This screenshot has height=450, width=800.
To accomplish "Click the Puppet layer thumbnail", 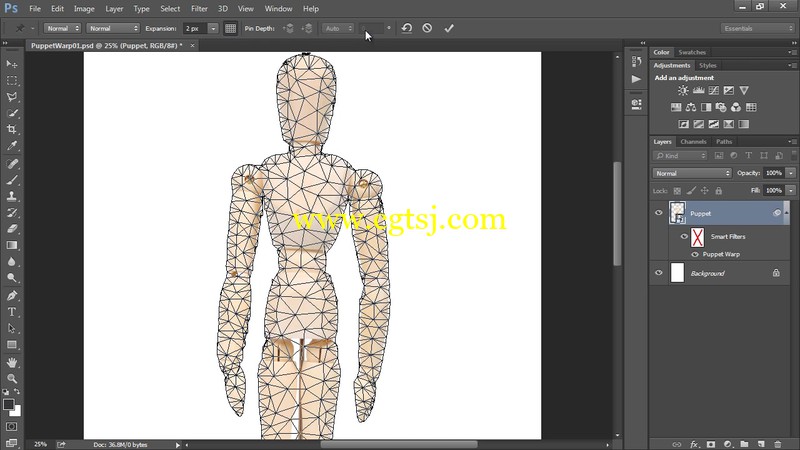I will pos(678,213).
